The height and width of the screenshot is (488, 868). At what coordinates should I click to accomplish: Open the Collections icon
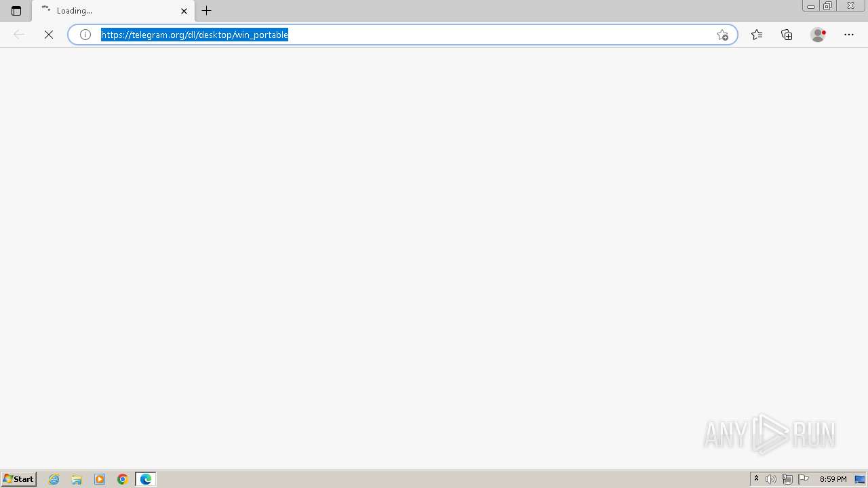(787, 35)
